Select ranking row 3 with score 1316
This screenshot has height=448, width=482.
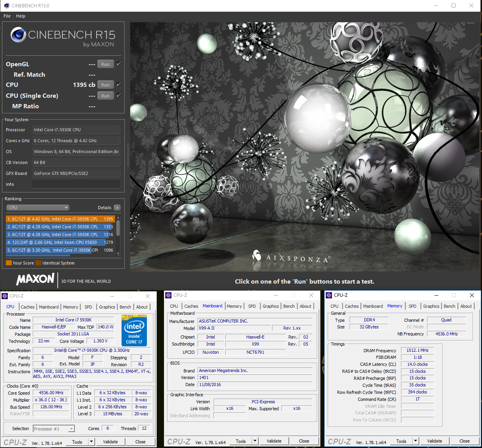click(60, 235)
